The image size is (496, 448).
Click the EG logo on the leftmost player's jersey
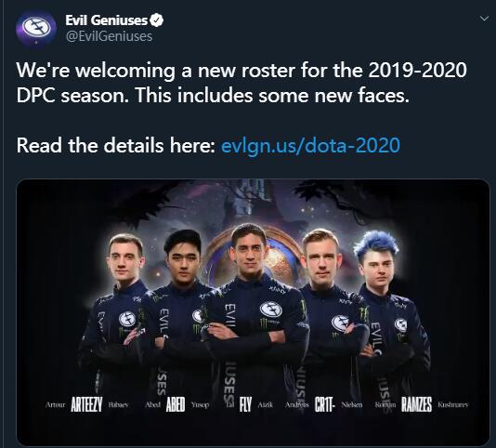tap(127, 319)
